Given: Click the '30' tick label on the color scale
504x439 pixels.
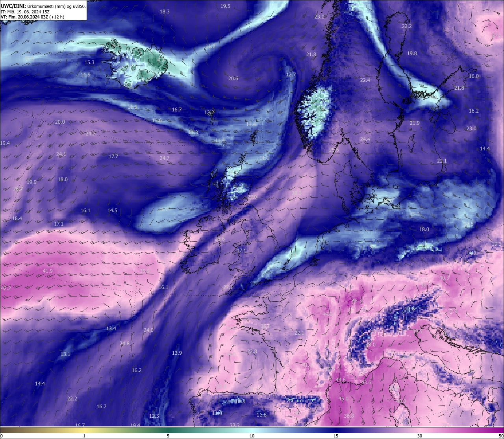Looking at the screenshot, I should [420, 436].
